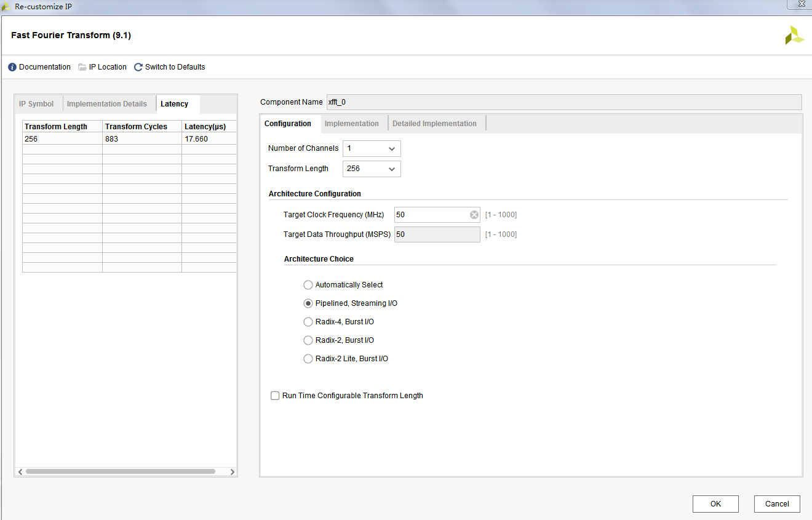Select Automatically Select architecture option
812x520 pixels.
point(308,285)
